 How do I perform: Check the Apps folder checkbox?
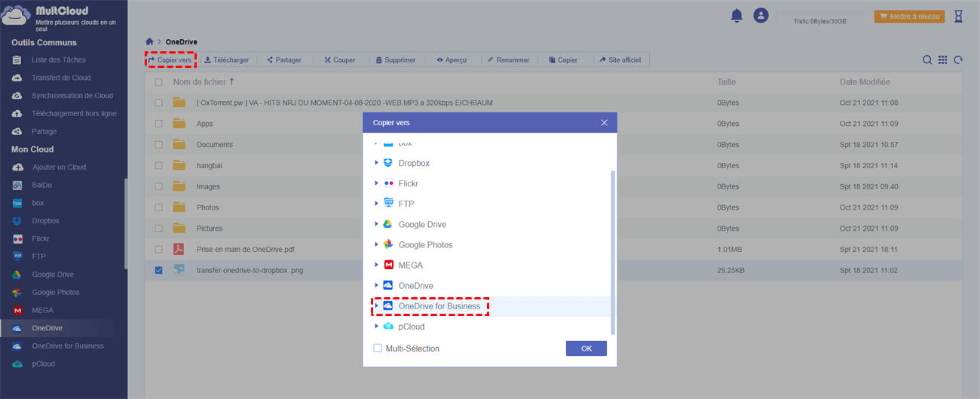coord(158,124)
